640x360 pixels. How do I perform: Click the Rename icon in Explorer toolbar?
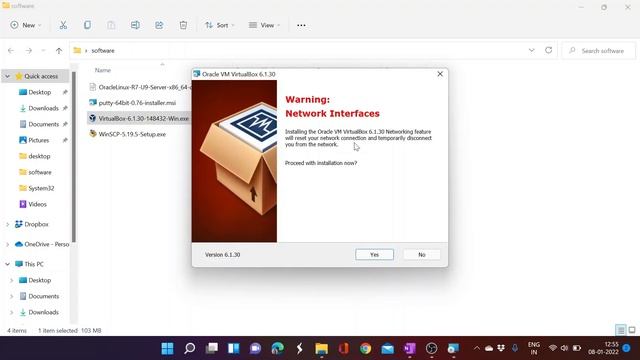[135, 25]
